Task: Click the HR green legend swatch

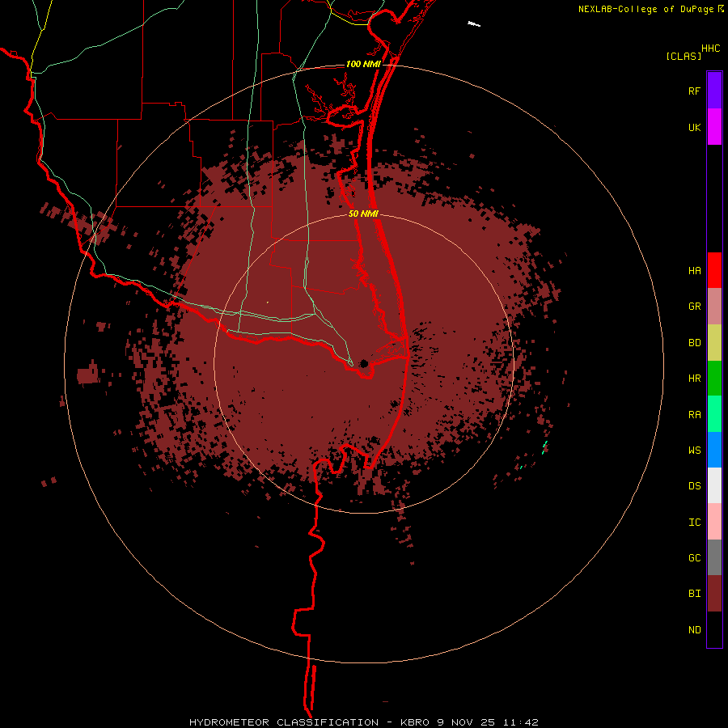Action: pos(714,379)
